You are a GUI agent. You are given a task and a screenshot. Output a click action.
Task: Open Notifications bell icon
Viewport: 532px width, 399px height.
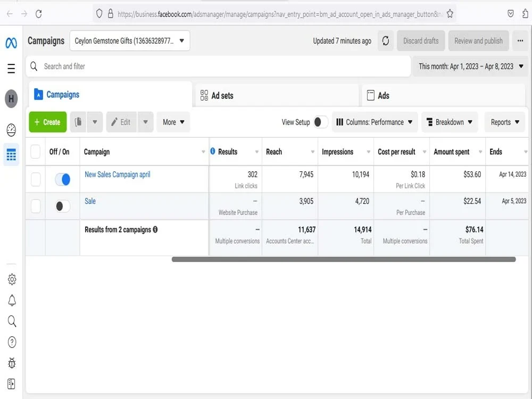tap(12, 300)
